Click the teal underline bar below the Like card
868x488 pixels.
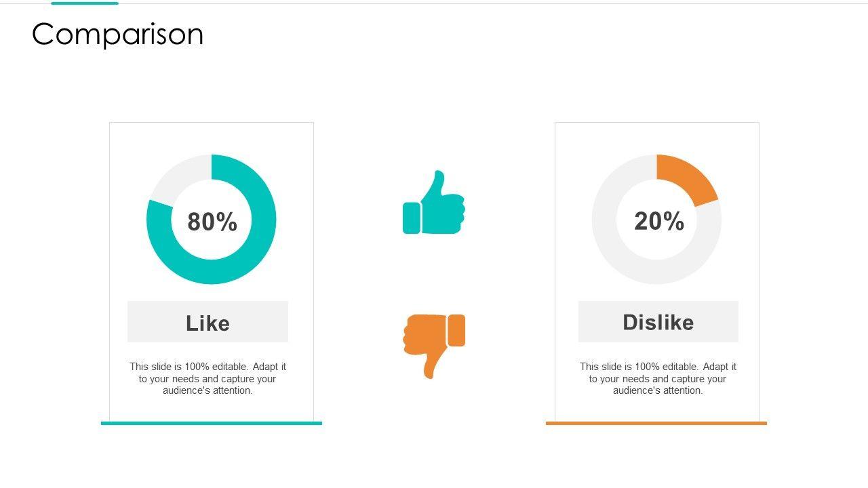(212, 423)
